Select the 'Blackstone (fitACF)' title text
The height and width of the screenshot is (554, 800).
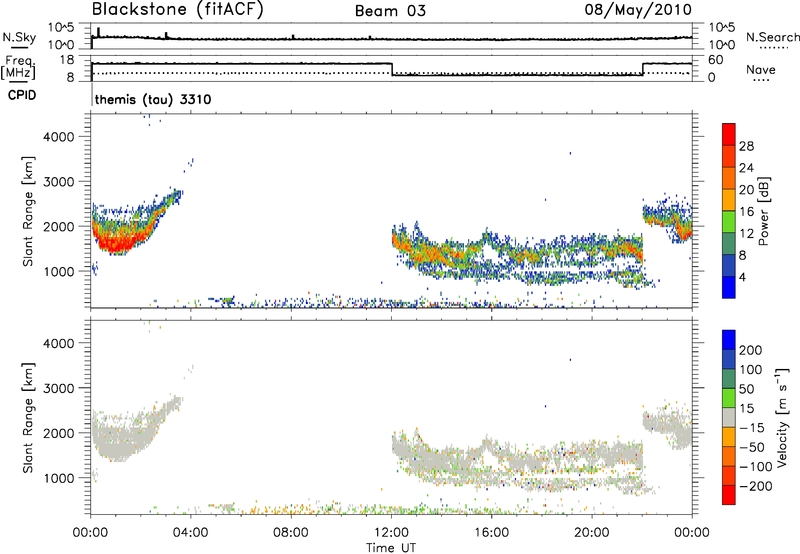pos(178,9)
